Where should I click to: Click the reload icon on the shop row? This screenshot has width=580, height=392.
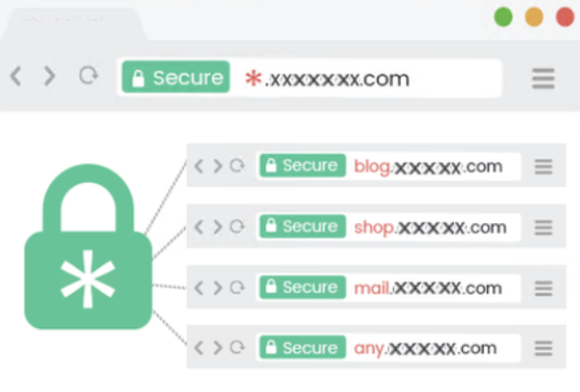pyautogui.click(x=237, y=226)
